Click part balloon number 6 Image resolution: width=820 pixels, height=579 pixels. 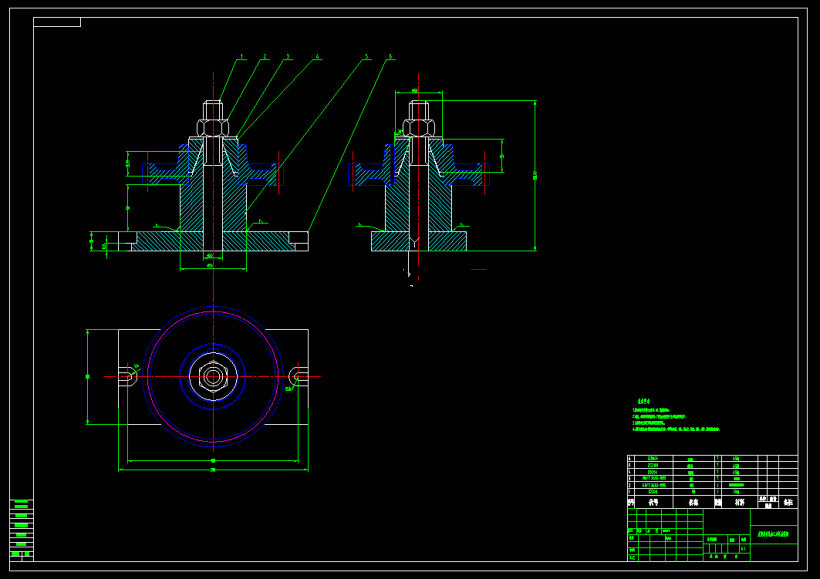[390, 56]
